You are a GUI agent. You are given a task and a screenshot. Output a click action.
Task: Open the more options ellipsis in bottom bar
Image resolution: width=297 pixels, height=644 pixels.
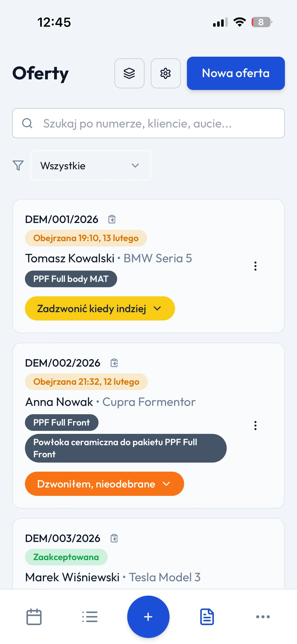[263, 617]
